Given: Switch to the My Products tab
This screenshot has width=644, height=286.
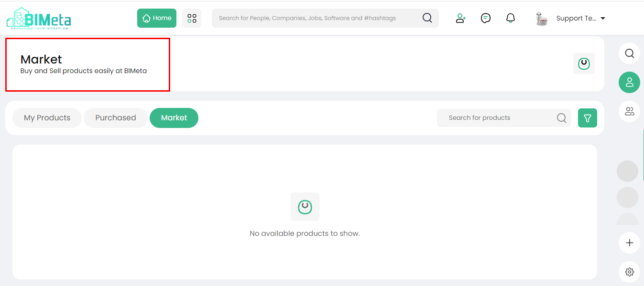Looking at the screenshot, I should 47,118.
